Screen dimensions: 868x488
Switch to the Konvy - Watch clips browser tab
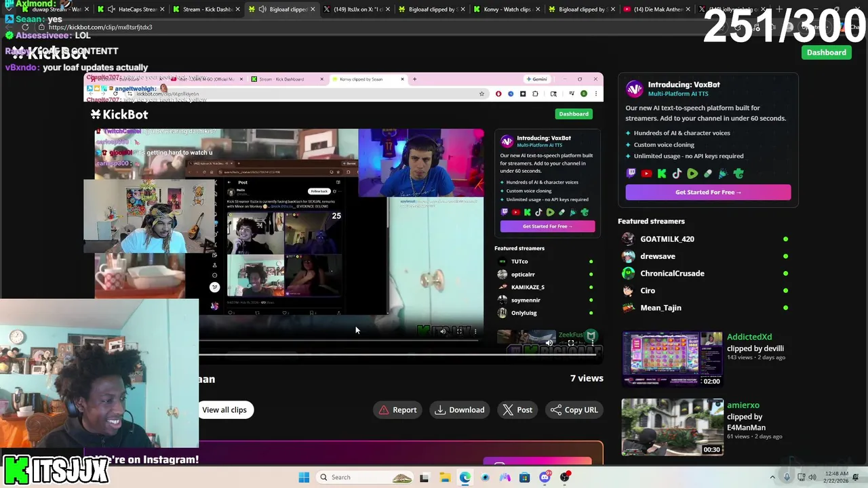507,9
